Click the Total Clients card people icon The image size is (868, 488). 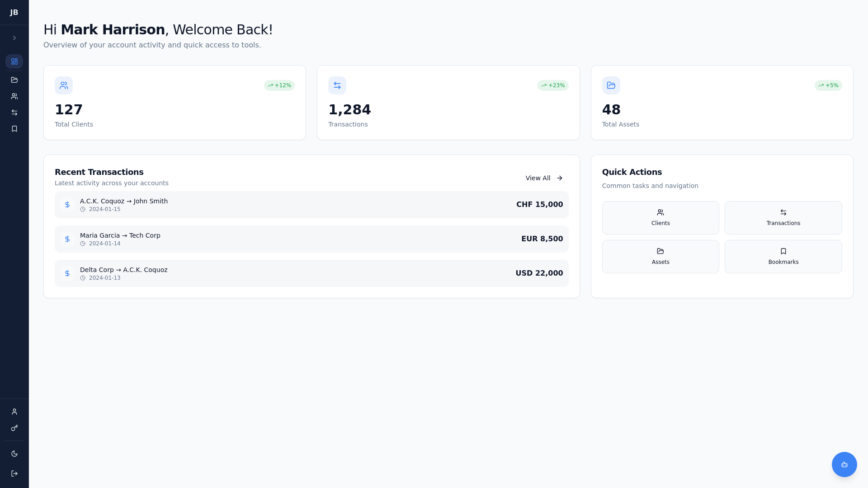click(64, 85)
